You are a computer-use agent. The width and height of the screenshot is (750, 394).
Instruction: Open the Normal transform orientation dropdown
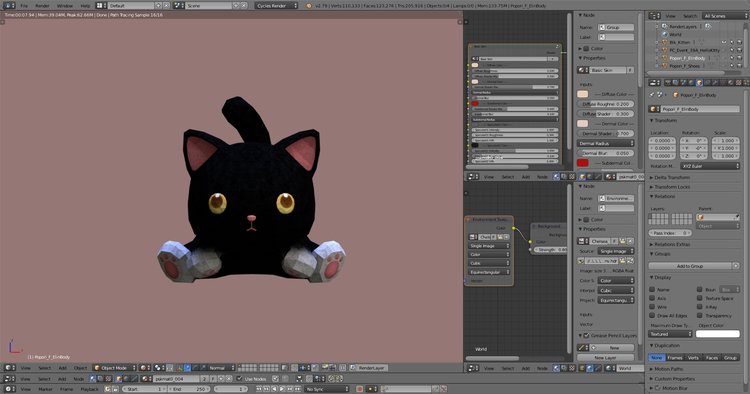click(220, 368)
